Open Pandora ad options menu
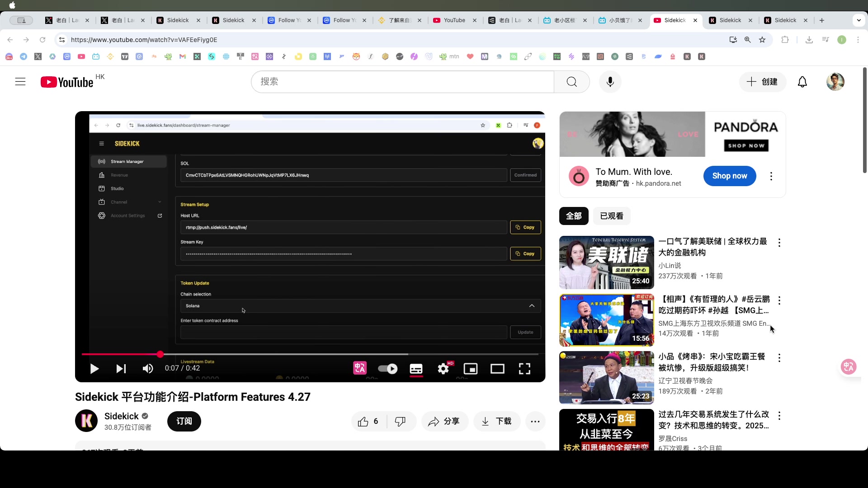Viewport: 868px width, 488px height. pyautogui.click(x=771, y=176)
